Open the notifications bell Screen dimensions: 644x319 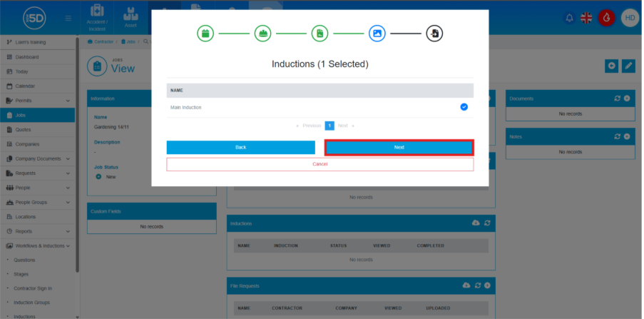[x=569, y=18]
